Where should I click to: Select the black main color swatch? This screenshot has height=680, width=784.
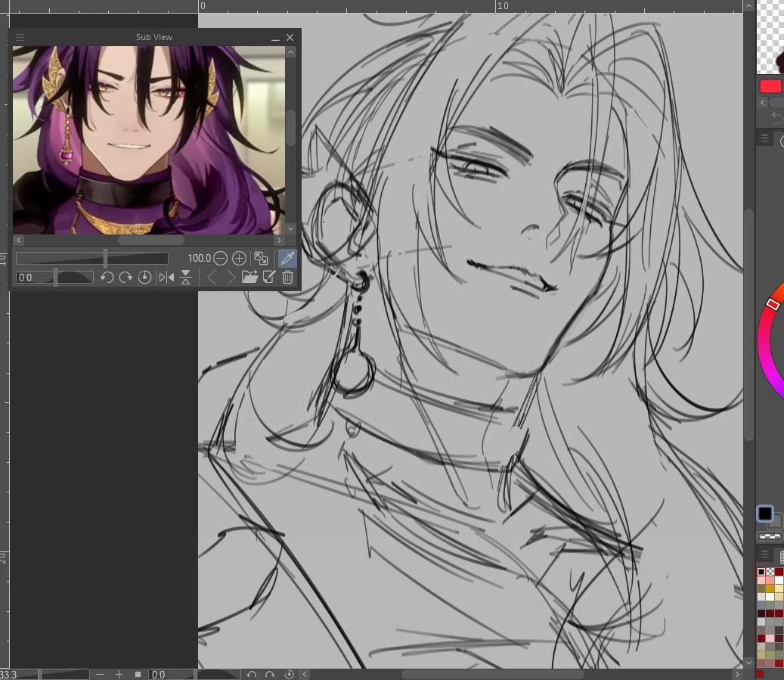point(765,514)
